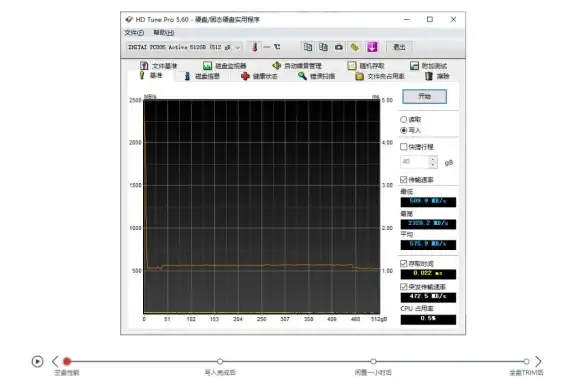Open the Disk Info (磁盘信息) tab
Screen dimensions: 588x379
click(x=202, y=76)
